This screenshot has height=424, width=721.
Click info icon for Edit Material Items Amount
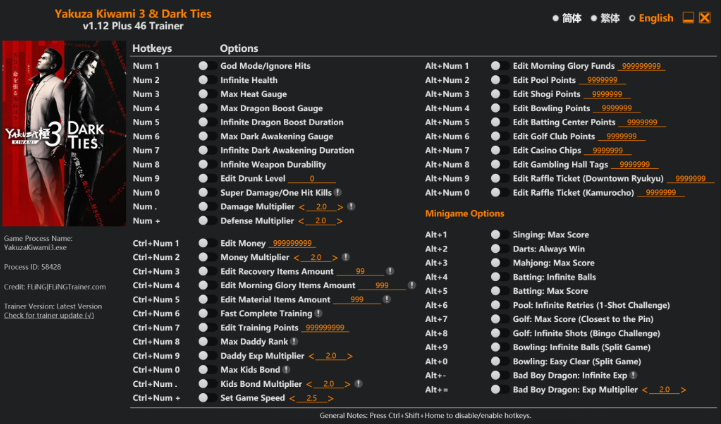pyautogui.click(x=387, y=299)
